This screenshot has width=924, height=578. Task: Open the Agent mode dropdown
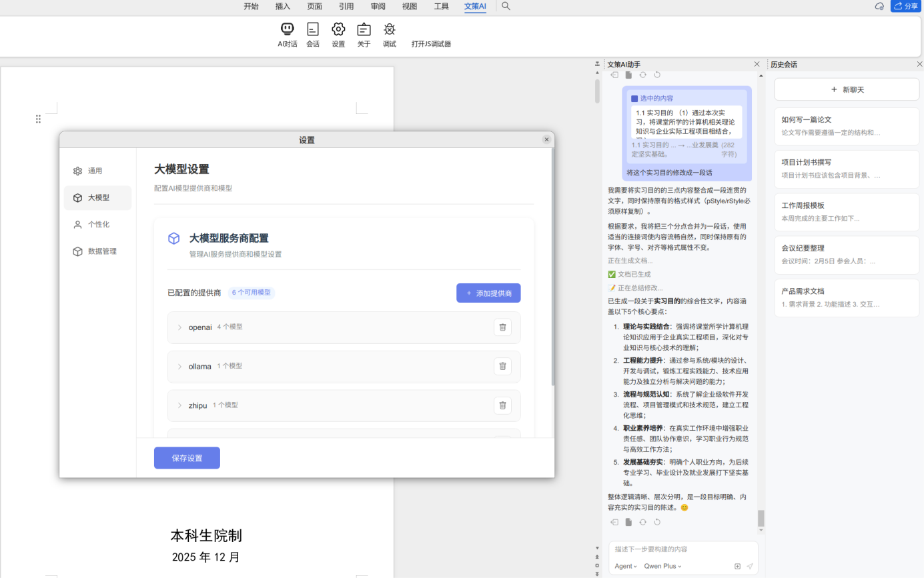[624, 567]
